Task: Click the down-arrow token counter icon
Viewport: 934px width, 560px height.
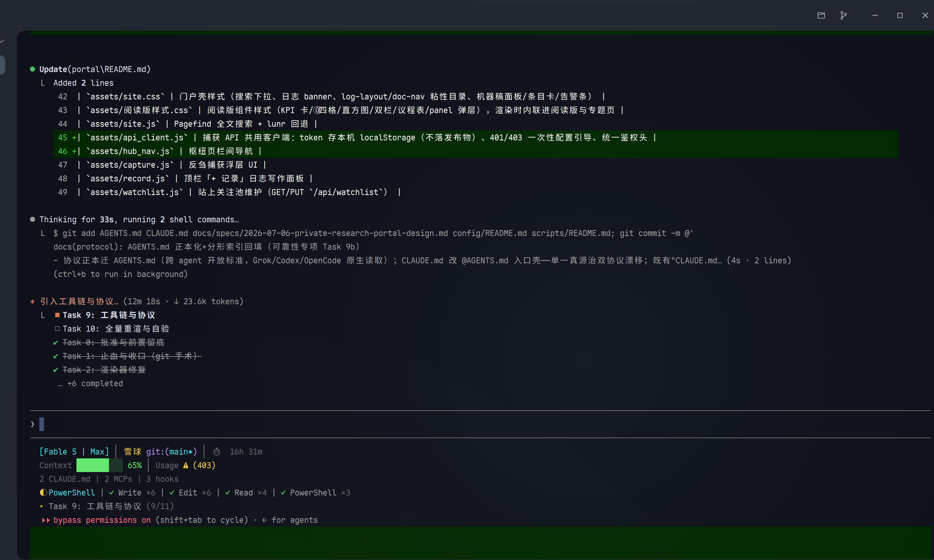Action: (x=176, y=302)
